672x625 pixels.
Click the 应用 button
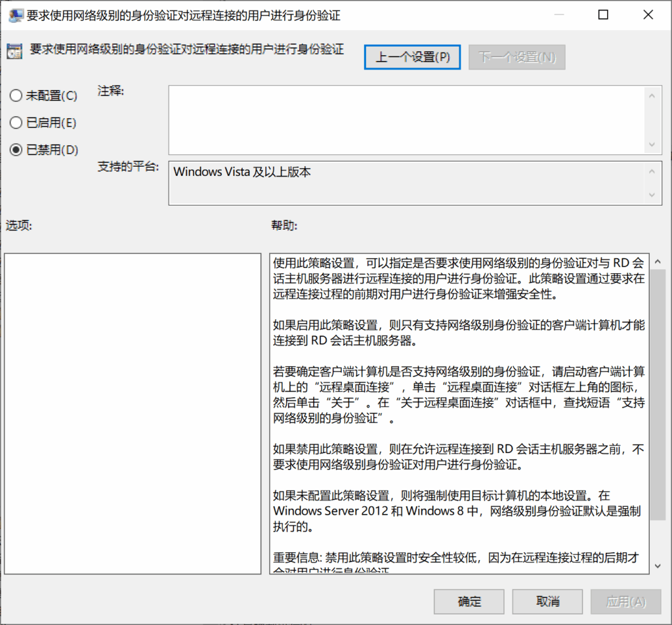point(625,601)
